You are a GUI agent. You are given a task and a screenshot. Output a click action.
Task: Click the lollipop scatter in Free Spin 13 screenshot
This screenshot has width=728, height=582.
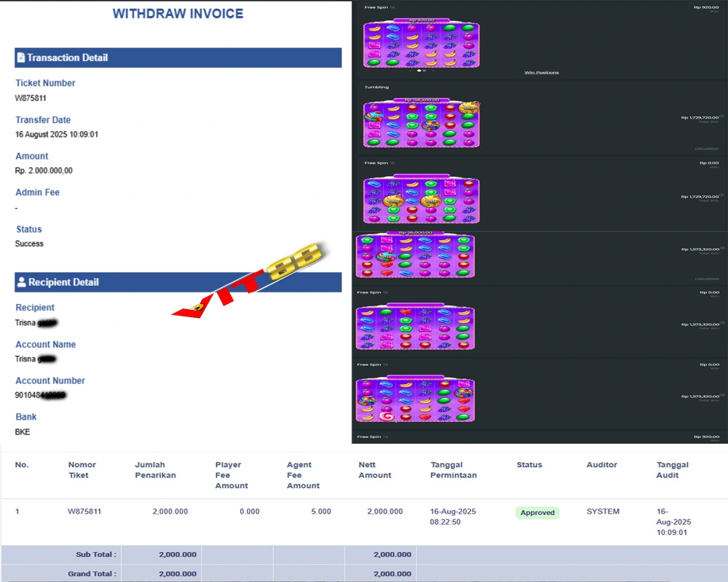pos(387,418)
